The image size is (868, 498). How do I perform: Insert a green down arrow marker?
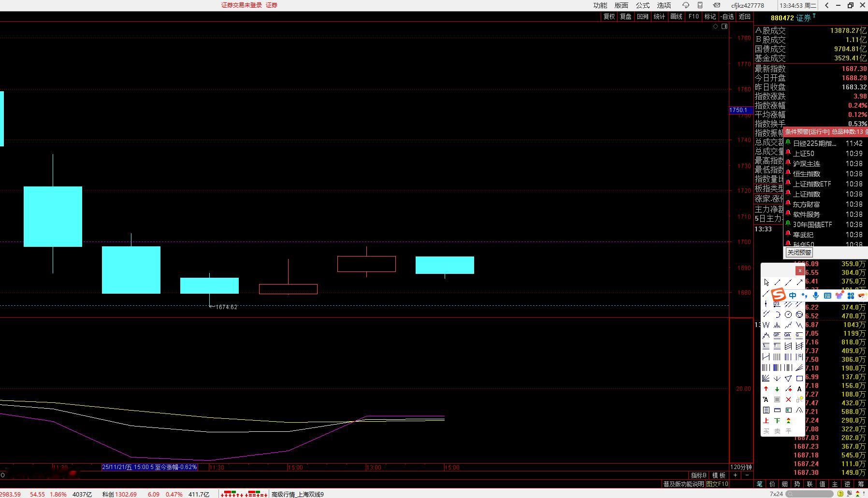777,389
